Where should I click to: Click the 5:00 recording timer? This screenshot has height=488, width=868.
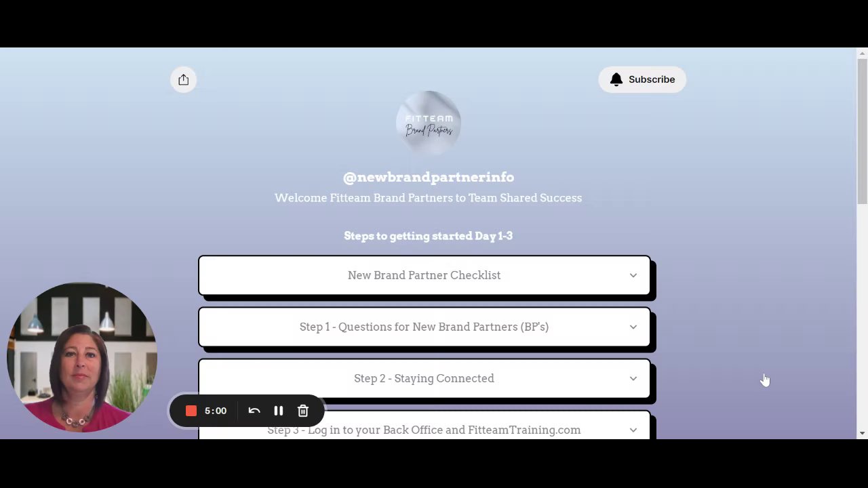216,411
